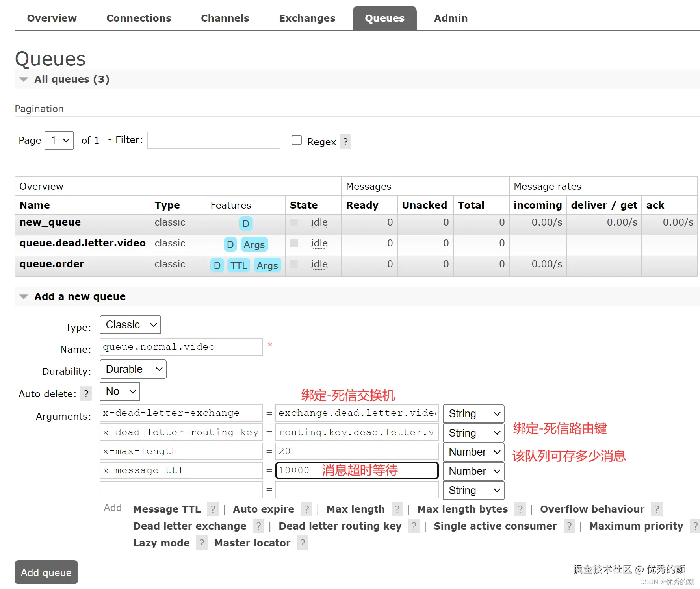Add the Dead letter routing key shortcut
Screen dimensions: 700x589
tap(340, 526)
